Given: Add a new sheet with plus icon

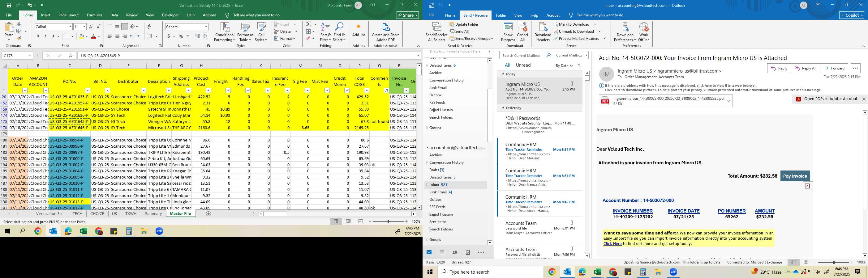Looking at the screenshot, I should click(x=208, y=214).
